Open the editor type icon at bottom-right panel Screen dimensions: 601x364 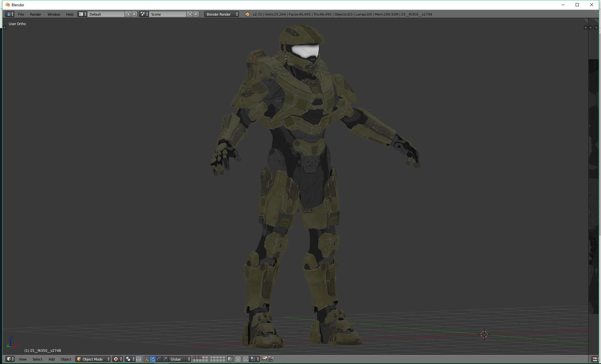point(595,359)
